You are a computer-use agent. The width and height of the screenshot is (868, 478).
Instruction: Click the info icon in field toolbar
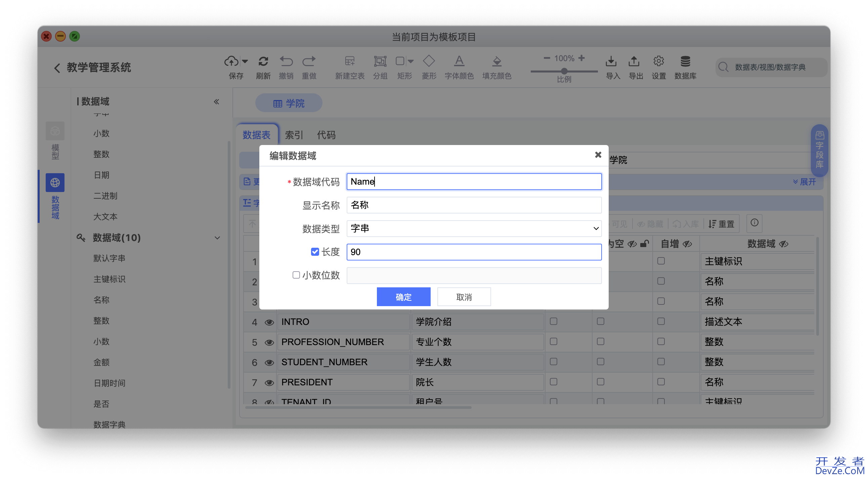point(754,223)
